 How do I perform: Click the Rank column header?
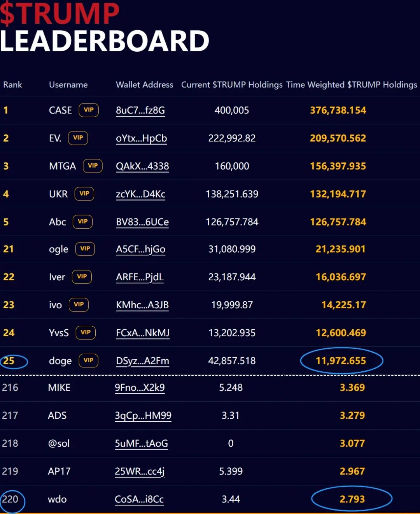(x=12, y=85)
